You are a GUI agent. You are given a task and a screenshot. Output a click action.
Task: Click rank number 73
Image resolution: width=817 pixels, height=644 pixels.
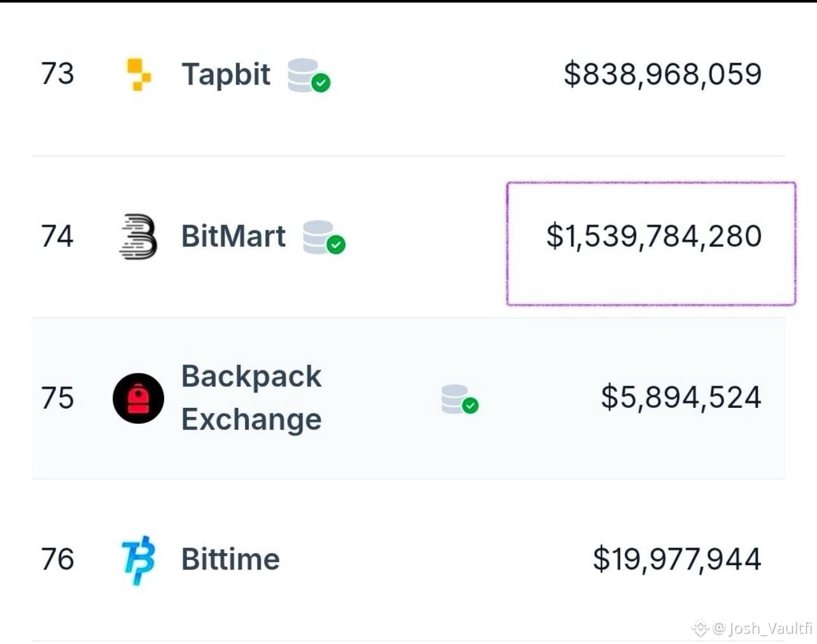pyautogui.click(x=57, y=74)
